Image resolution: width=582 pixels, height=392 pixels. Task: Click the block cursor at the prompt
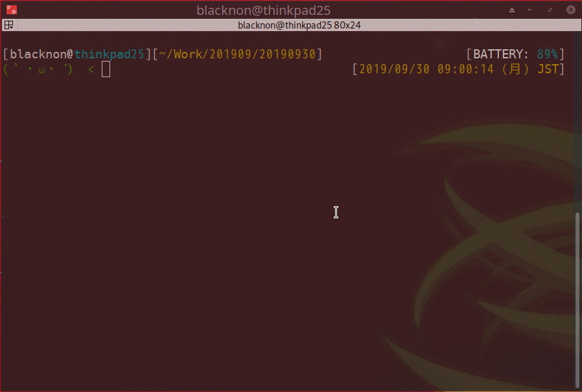[x=106, y=69]
